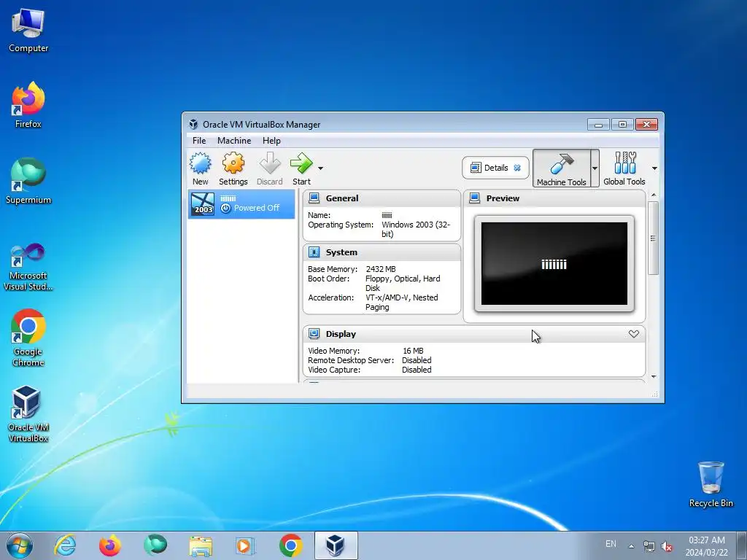Viewport: 747px width, 560px height.
Task: Click the VM preview thumbnail
Action: click(554, 263)
